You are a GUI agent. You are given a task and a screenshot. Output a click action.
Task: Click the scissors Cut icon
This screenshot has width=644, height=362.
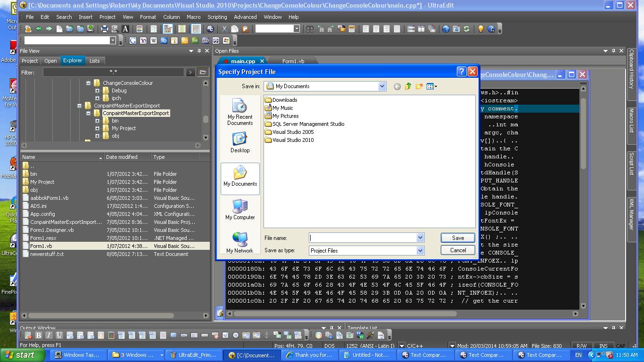[224, 29]
